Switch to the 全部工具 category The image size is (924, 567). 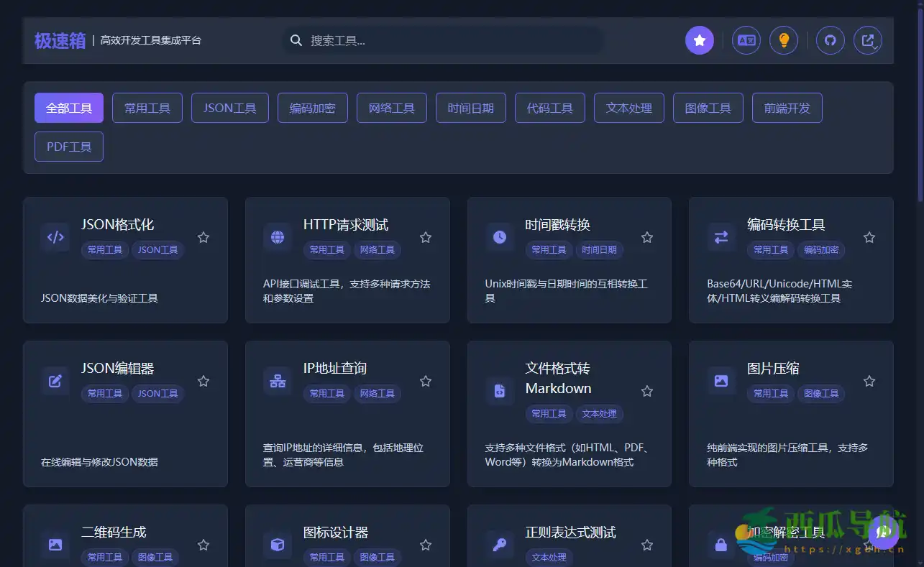pos(68,107)
